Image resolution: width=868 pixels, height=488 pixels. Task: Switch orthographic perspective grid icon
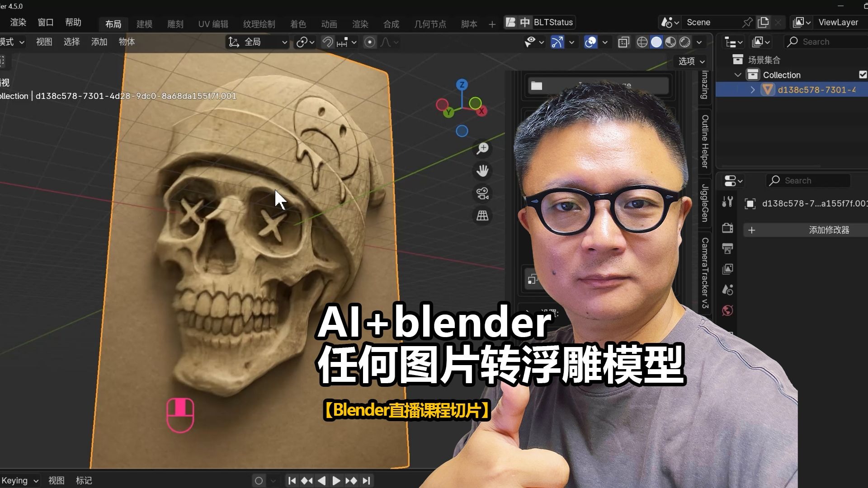(x=482, y=216)
